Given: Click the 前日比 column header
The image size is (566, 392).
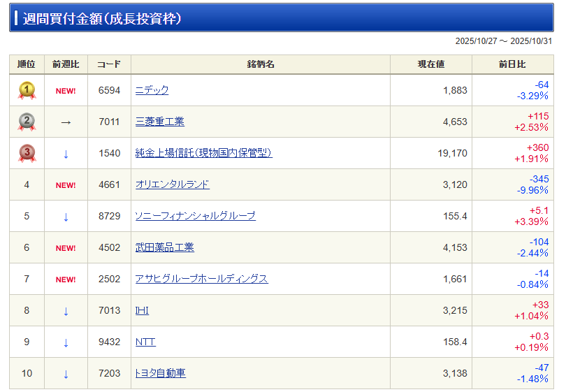Looking at the screenshot, I should coord(513,64).
